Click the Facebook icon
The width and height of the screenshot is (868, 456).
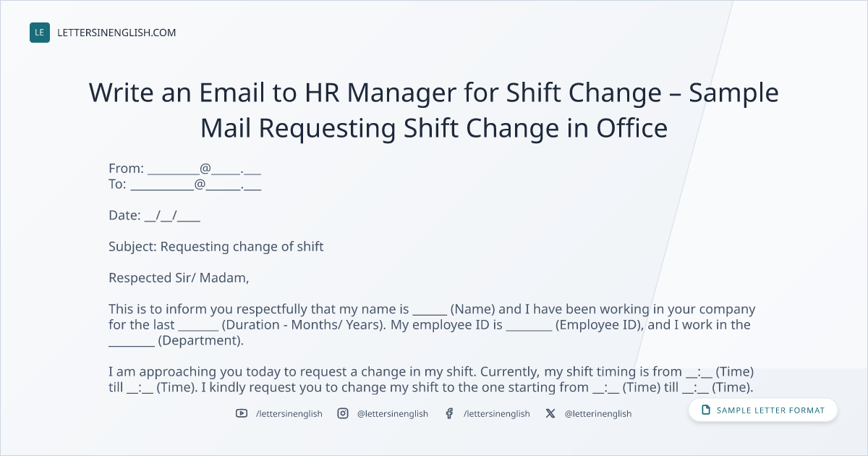tap(449, 413)
